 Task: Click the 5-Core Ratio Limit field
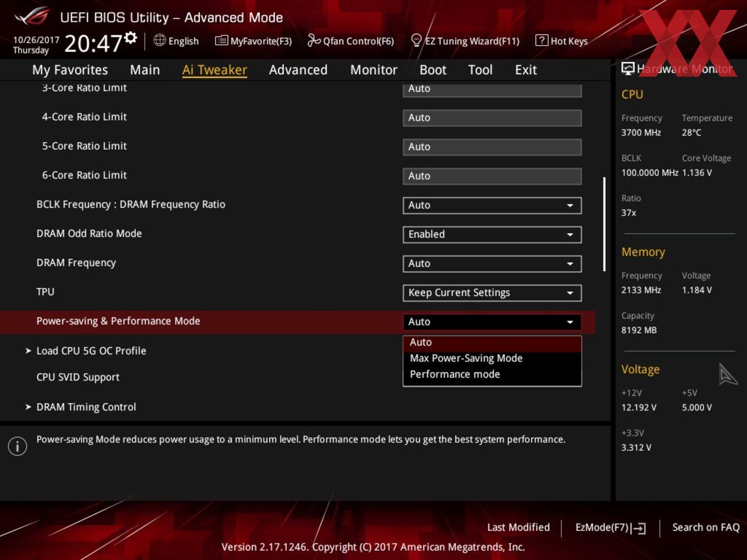point(492,147)
